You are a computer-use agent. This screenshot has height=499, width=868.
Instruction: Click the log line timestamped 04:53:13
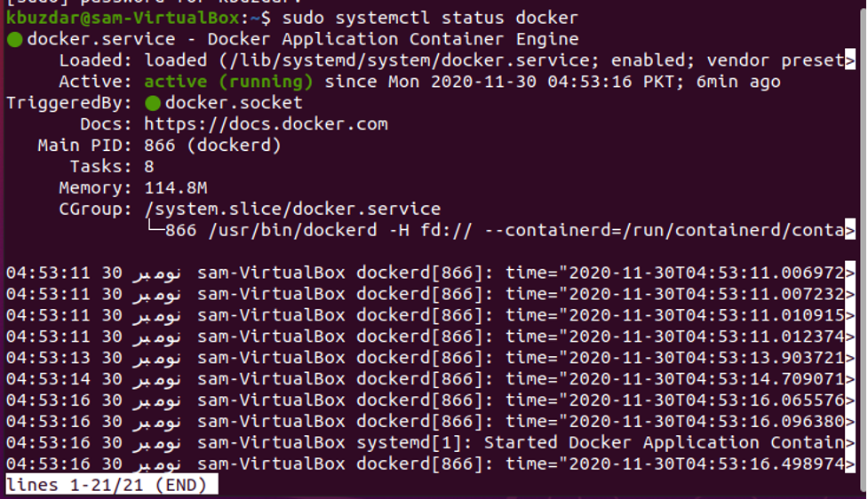point(426,357)
